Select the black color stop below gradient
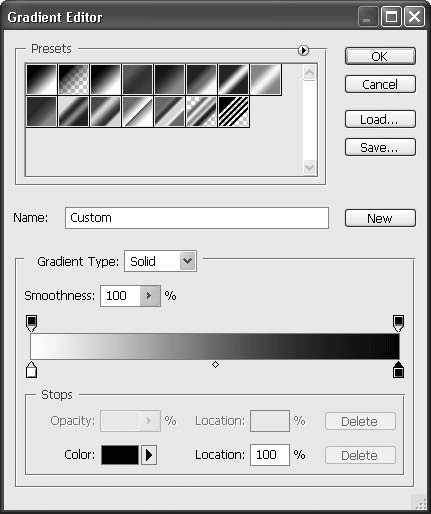 (398, 369)
